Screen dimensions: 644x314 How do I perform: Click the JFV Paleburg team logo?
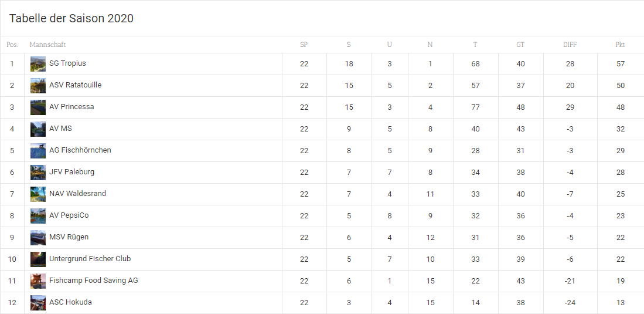coord(38,173)
